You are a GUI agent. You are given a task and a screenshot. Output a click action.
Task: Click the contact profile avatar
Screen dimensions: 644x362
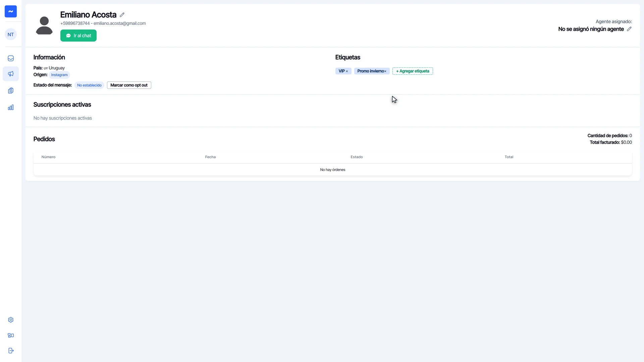click(44, 25)
